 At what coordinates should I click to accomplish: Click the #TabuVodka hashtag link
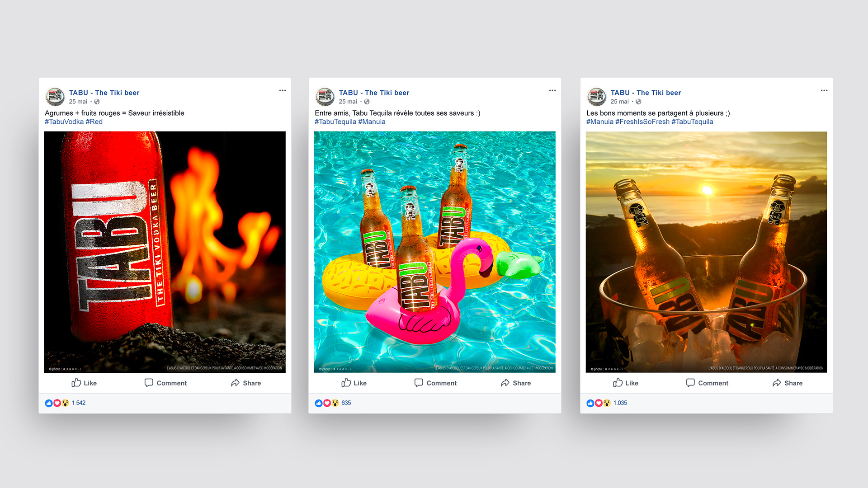point(64,122)
